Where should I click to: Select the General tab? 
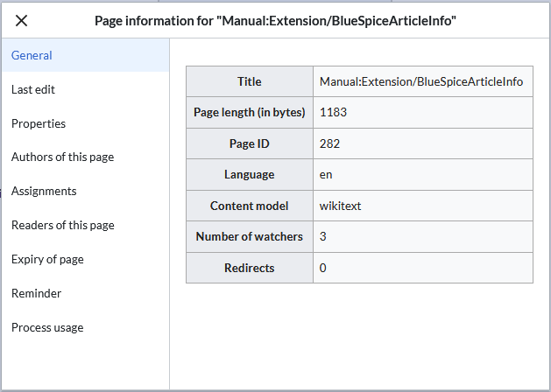click(32, 55)
